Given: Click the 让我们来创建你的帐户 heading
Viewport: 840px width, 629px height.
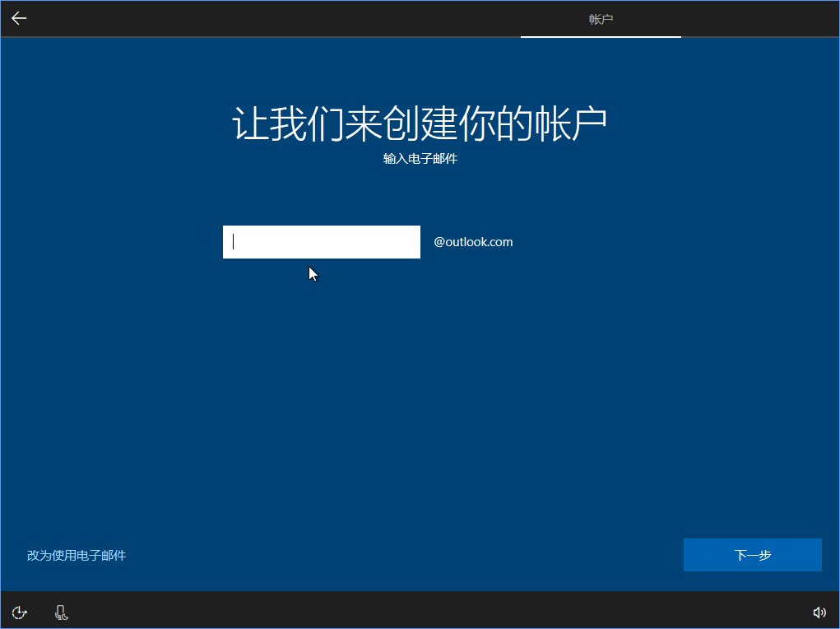Looking at the screenshot, I should [420, 123].
